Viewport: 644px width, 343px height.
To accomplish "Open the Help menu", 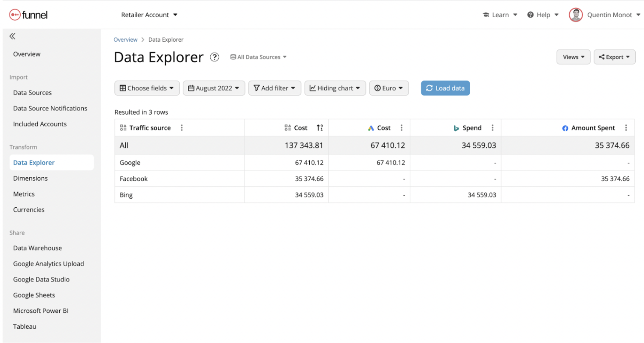I will coord(542,14).
